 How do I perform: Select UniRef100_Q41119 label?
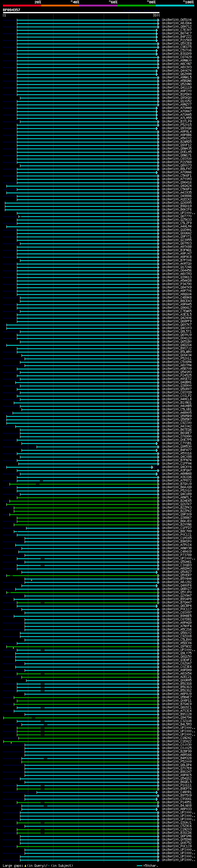[176, 88]
